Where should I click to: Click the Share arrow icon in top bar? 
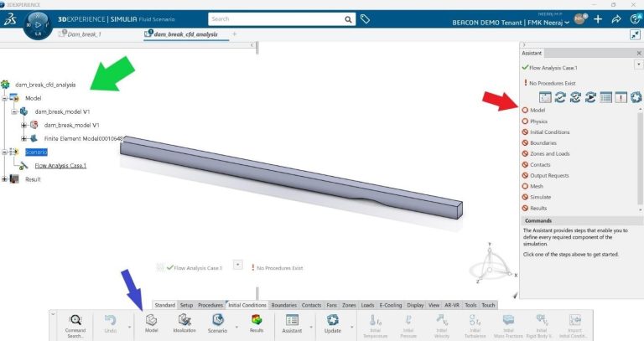pos(616,19)
